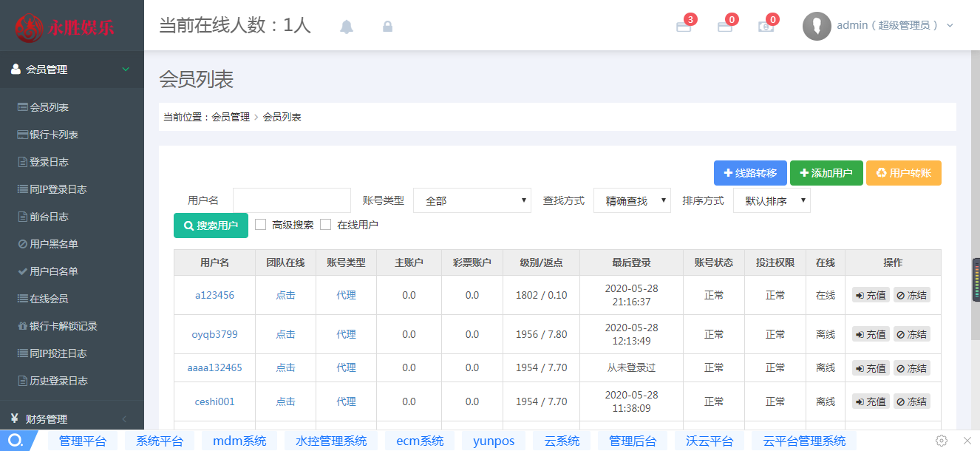Expand the 排序方式 dropdown

point(772,200)
